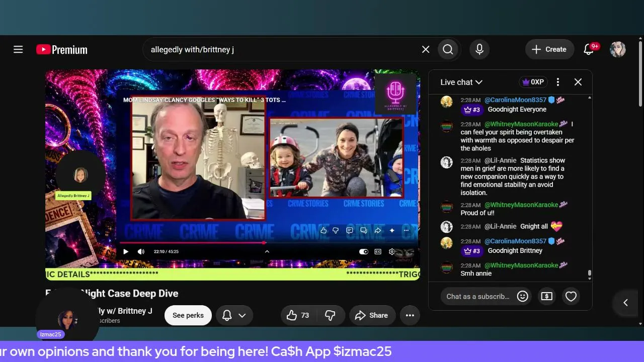Click the See perks button
This screenshot has width=644, height=362.
pyautogui.click(x=188, y=315)
